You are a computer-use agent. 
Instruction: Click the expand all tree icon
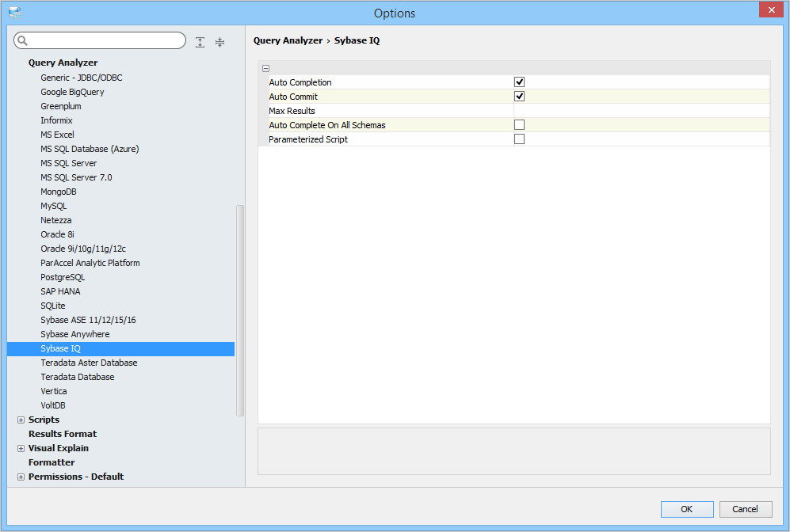pos(200,42)
